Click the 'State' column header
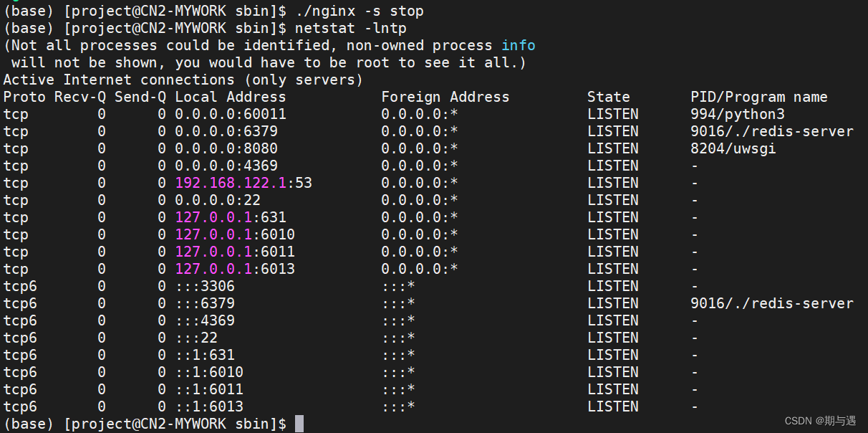The image size is (868, 433). (609, 97)
